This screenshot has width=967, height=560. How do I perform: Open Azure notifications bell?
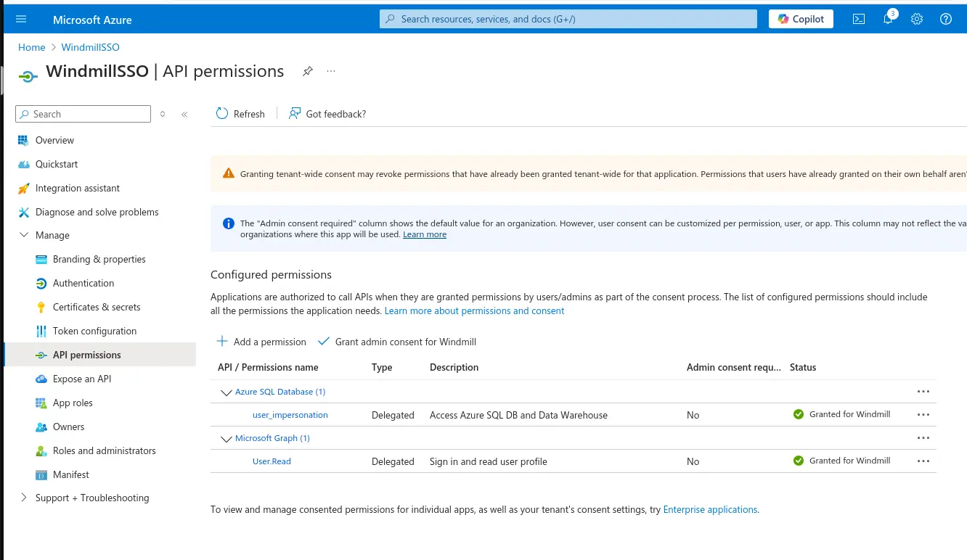[887, 19]
